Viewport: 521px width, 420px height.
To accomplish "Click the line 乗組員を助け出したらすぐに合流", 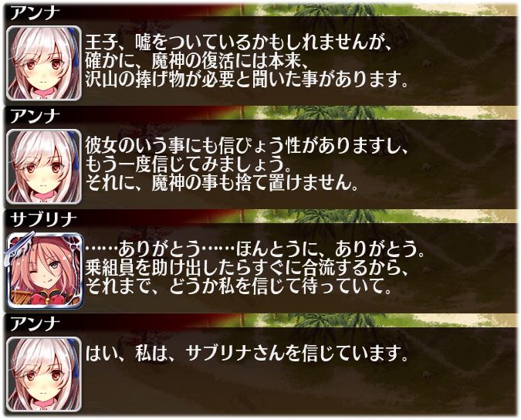I will pos(246,268).
